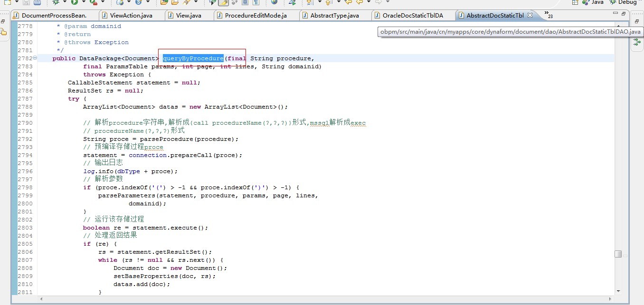
Task: Click the globe web browser icon
Action: (x=274, y=2)
